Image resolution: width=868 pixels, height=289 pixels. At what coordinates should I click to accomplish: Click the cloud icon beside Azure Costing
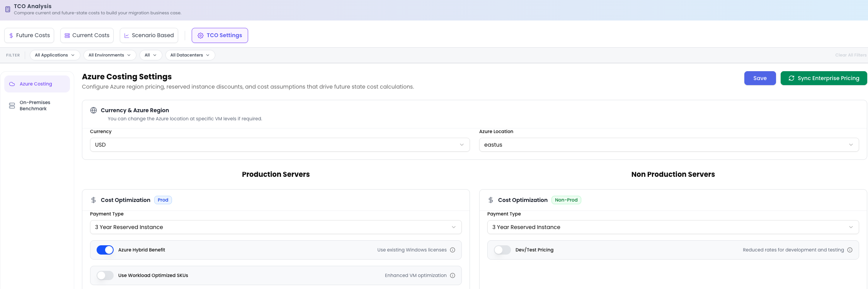12,84
